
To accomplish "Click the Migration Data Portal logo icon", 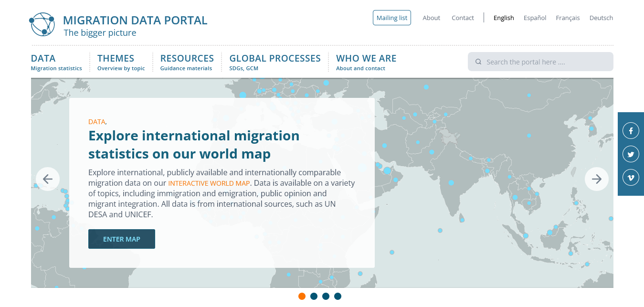I will (42, 24).
